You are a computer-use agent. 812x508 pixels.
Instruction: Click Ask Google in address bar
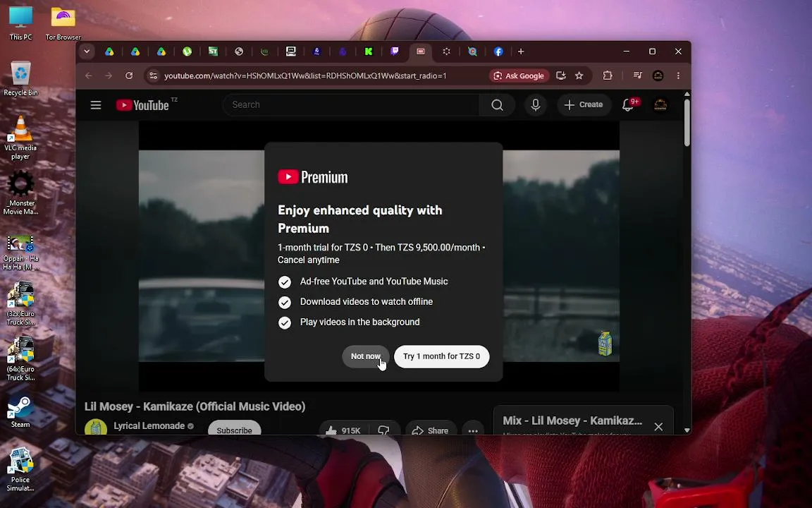click(519, 75)
